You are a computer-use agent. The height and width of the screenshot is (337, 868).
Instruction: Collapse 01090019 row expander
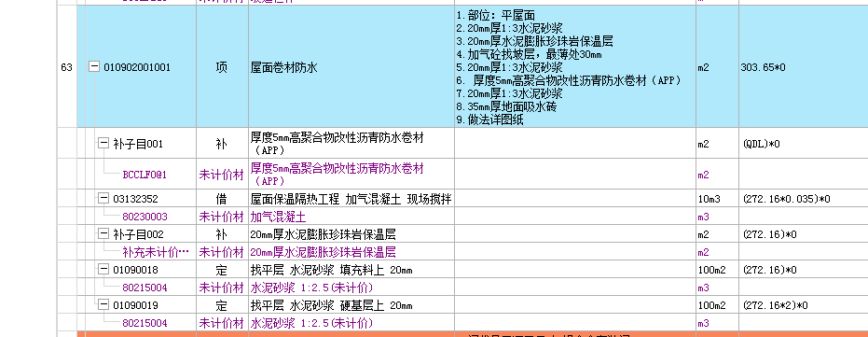click(x=103, y=305)
